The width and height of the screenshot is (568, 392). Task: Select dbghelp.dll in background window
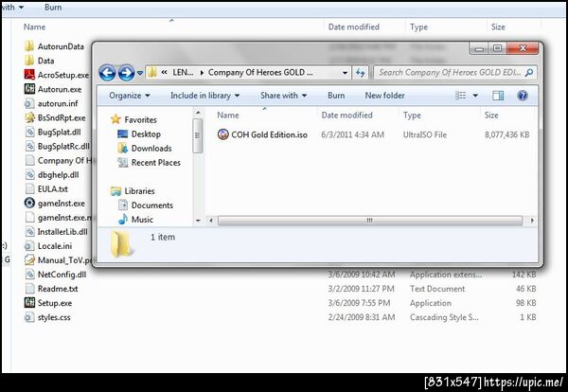tap(52, 174)
